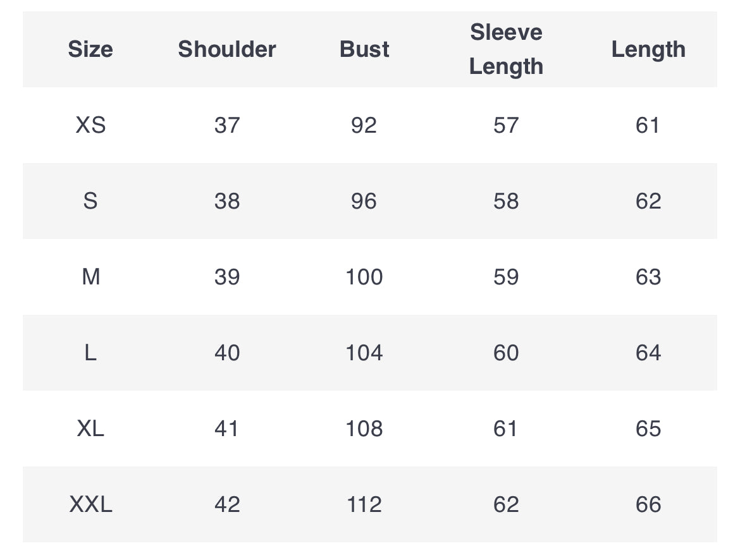Click the S size row label
Screen dimensions: 740x560
click(90, 201)
